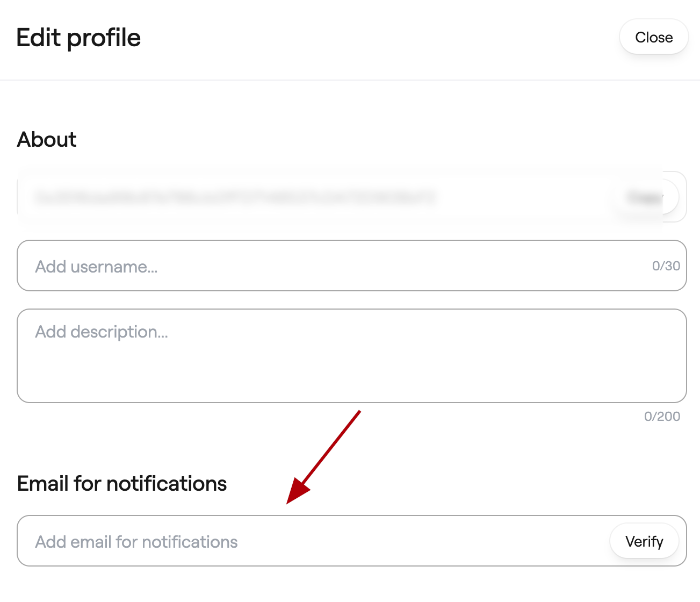Click the About section heading
Image resolution: width=700 pixels, height=602 pixels.
pos(47,140)
